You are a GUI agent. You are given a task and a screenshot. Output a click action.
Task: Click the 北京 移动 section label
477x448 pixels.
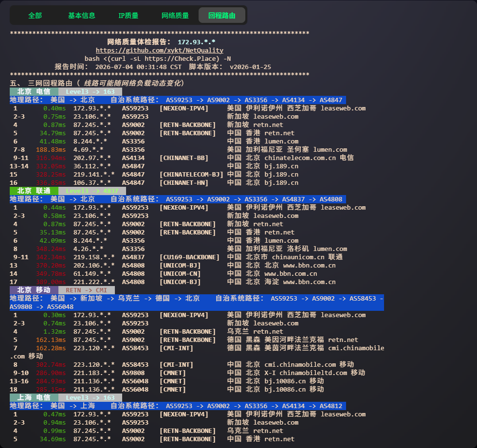pyautogui.click(x=34, y=290)
